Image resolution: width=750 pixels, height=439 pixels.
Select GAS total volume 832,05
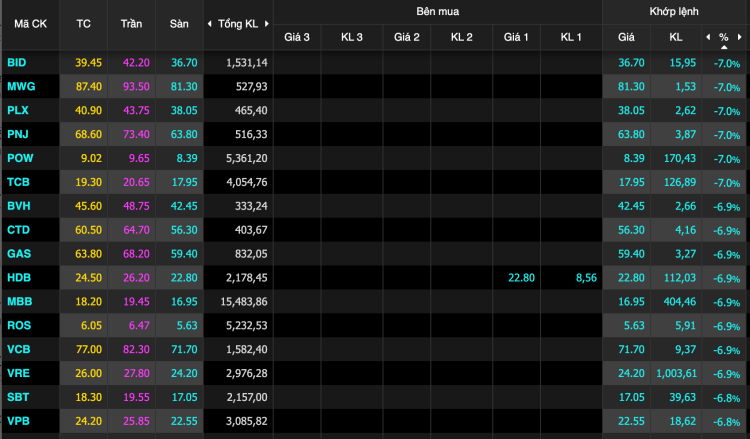coord(251,254)
